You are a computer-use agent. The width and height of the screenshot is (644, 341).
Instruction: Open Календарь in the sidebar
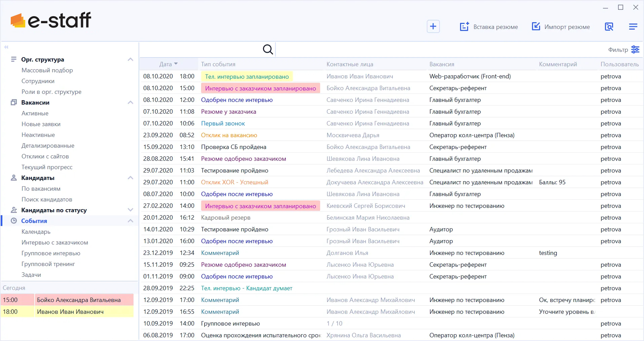(x=36, y=232)
